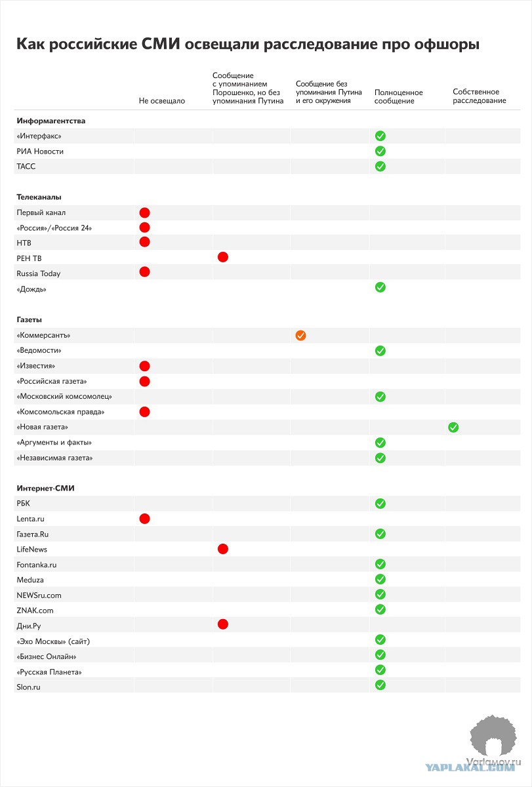Click the red dot beside Первый канал
Viewport: 532px width, 787px height.
(x=145, y=212)
